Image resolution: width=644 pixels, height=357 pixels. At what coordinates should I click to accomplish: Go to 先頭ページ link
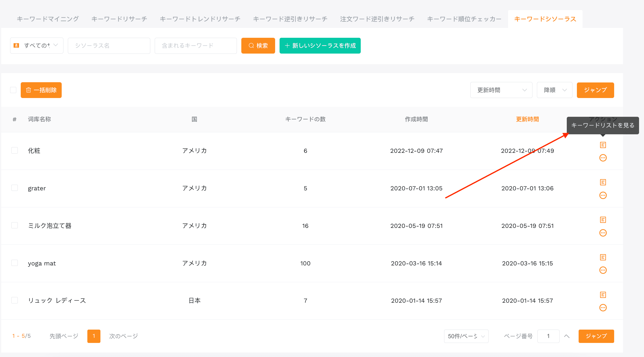64,336
